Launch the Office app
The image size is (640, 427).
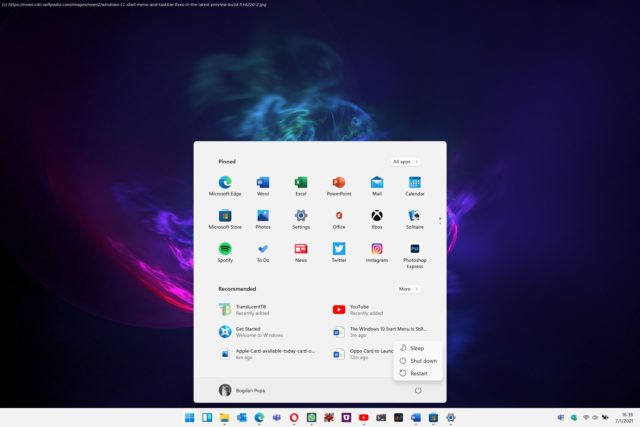click(339, 219)
